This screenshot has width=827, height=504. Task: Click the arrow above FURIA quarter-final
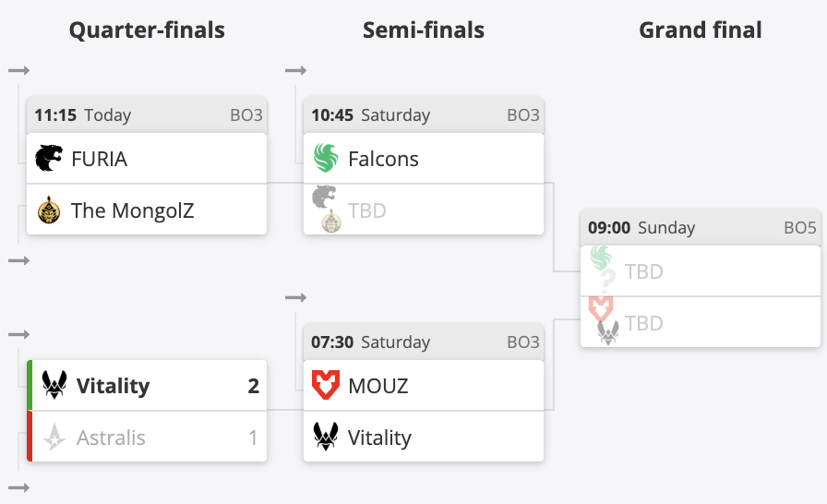pos(18,70)
